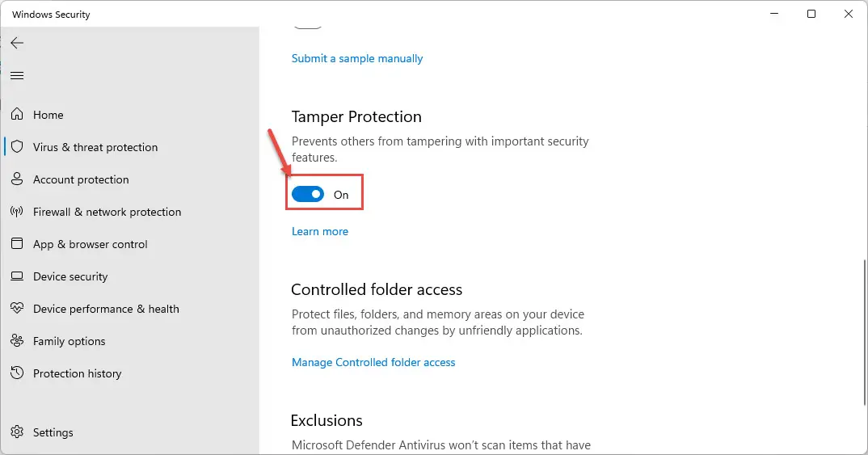Collapse navigation with the hamburger menu
The image size is (868, 455).
point(17,75)
